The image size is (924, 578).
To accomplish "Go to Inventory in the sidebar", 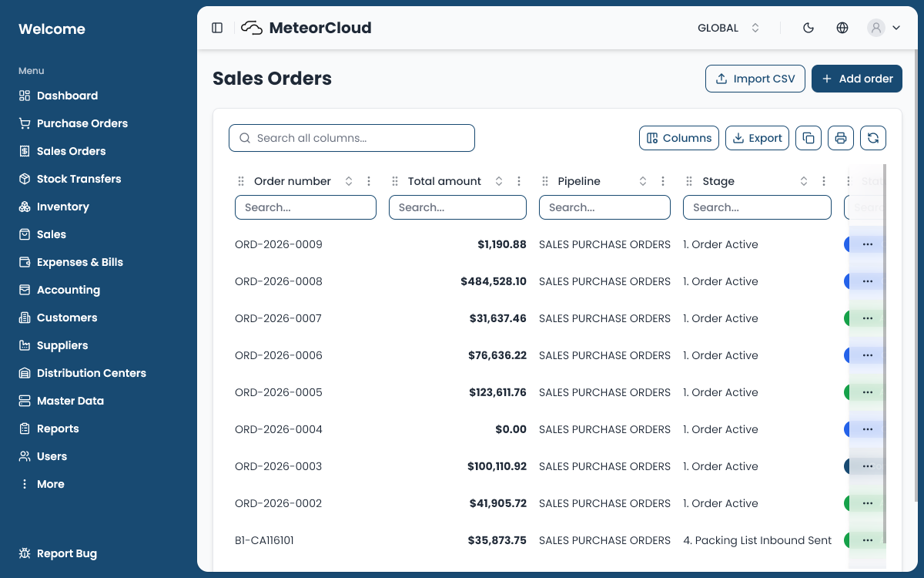I will coord(62,207).
